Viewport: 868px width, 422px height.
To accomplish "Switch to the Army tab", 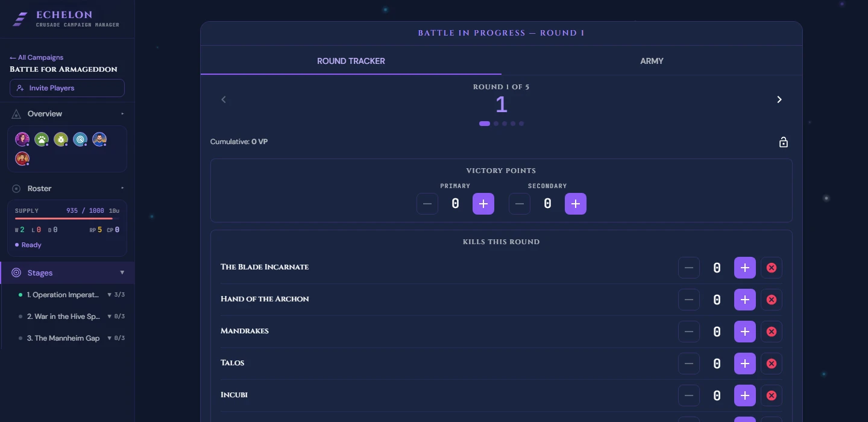I will 652,61.
